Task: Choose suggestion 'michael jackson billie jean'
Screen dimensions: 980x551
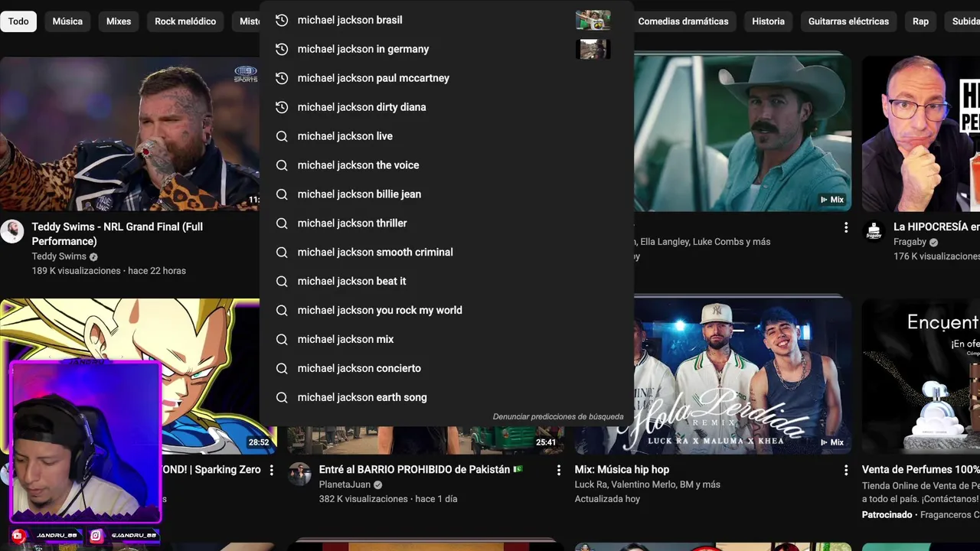Action: 446,194
